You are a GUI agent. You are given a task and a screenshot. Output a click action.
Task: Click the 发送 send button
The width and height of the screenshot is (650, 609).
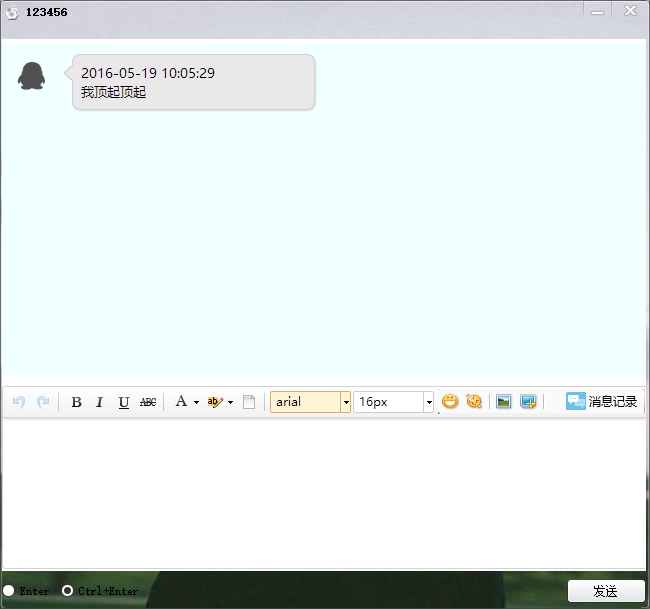click(x=606, y=591)
